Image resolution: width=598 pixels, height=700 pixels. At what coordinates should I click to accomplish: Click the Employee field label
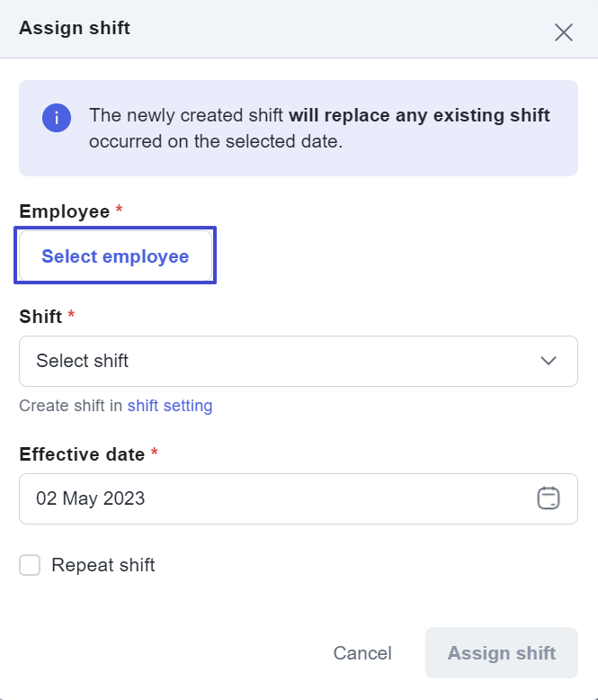click(x=64, y=211)
